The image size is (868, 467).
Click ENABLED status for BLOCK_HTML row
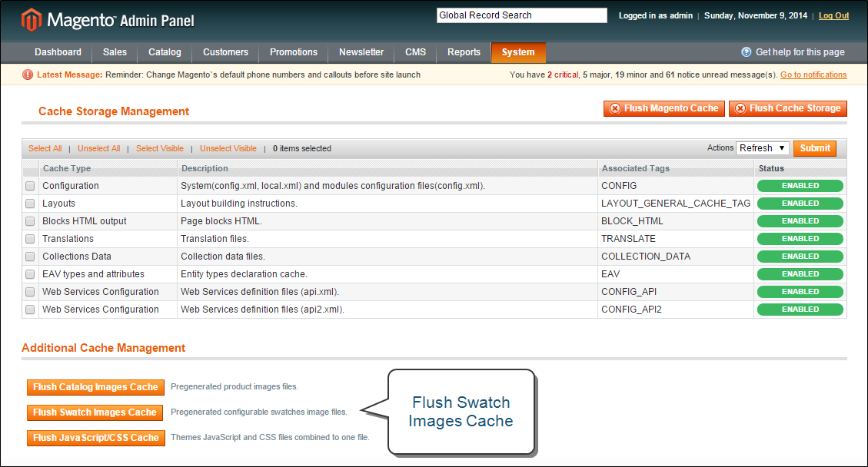click(800, 221)
